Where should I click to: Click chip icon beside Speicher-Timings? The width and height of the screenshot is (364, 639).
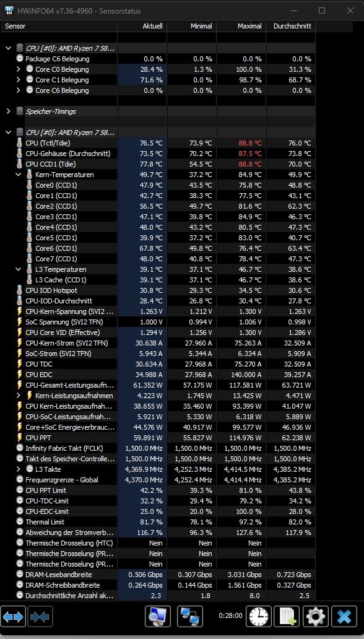(20, 111)
